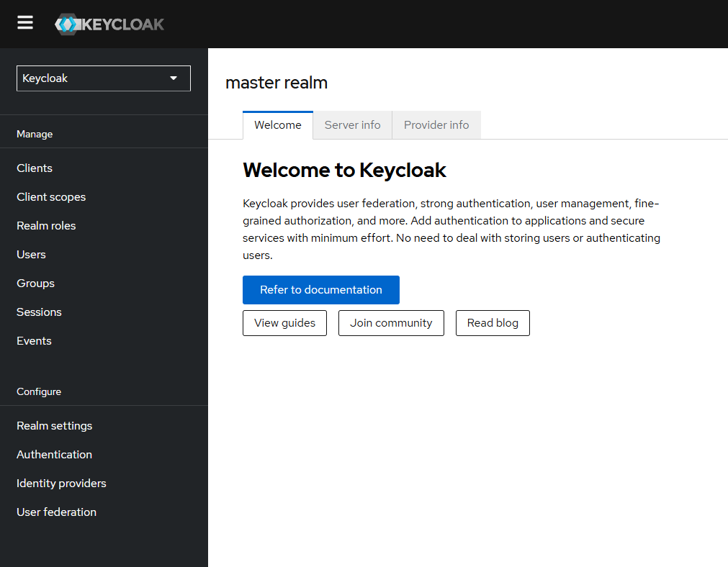Select the Welcome tab
The width and height of the screenshot is (728, 567).
(277, 124)
